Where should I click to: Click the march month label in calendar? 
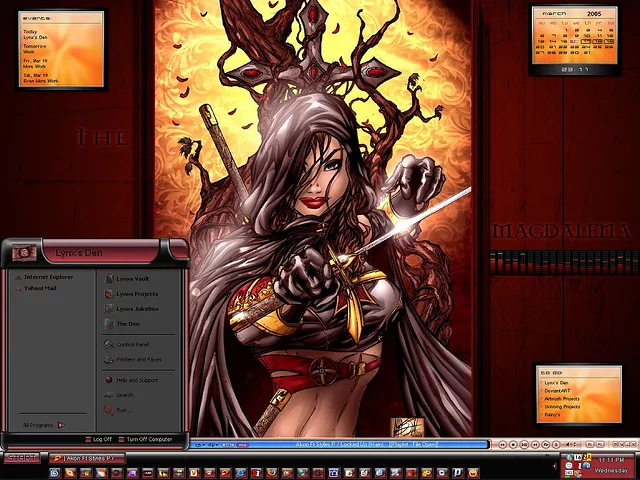[554, 13]
